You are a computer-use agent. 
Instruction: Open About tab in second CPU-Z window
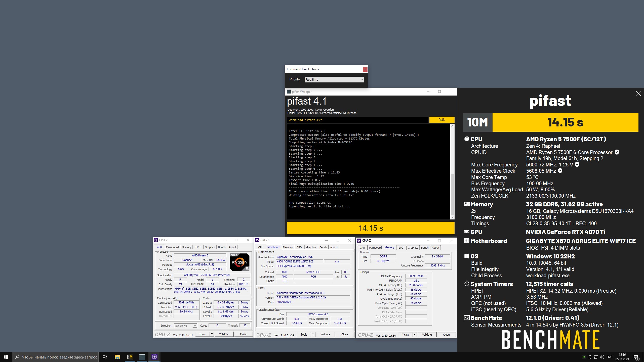(x=334, y=247)
